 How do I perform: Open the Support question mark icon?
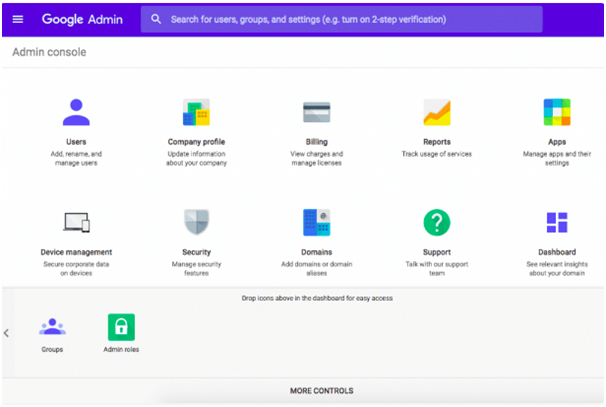pyautogui.click(x=437, y=222)
